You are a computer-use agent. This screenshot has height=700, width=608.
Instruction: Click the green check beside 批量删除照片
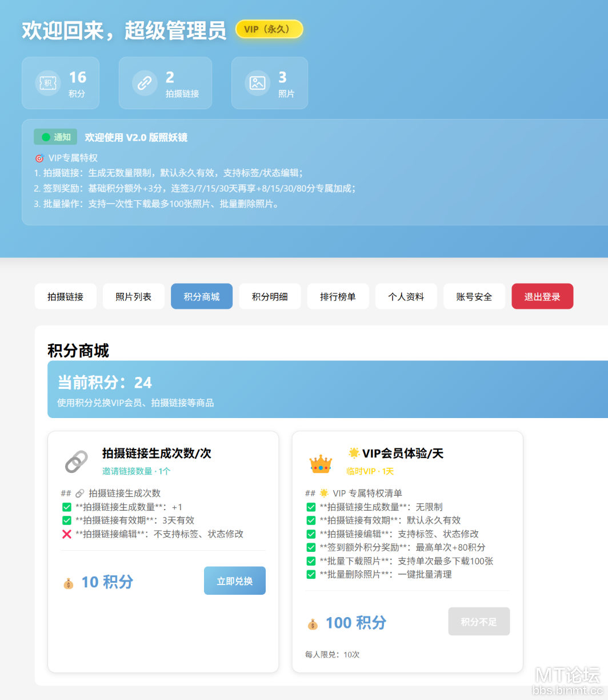coord(311,575)
